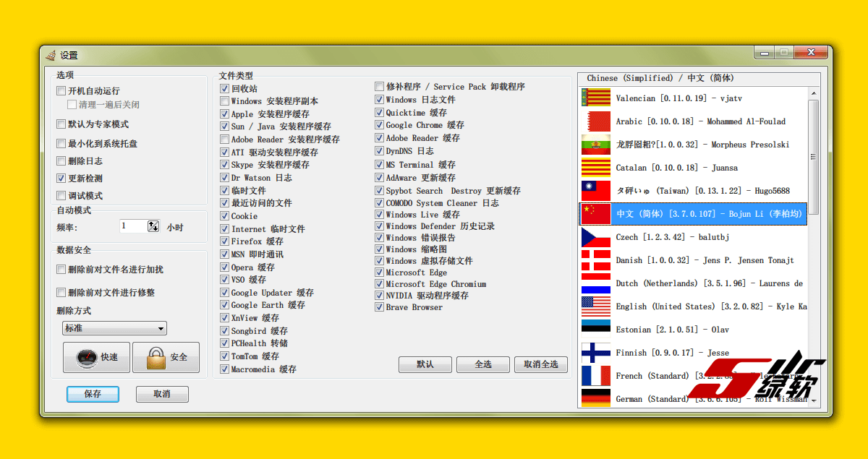The image size is (868, 459).
Task: Select the Czech flag icon in the language list
Action: 595,237
